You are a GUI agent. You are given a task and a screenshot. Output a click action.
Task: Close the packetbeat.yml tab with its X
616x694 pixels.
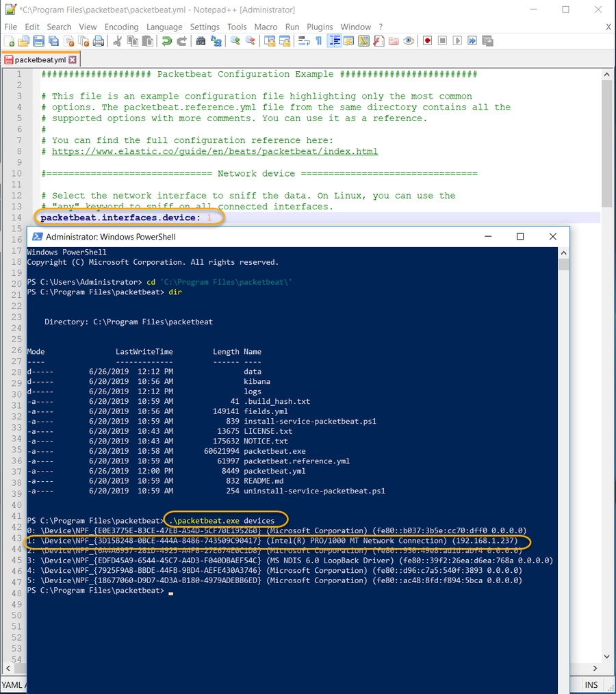pos(73,60)
